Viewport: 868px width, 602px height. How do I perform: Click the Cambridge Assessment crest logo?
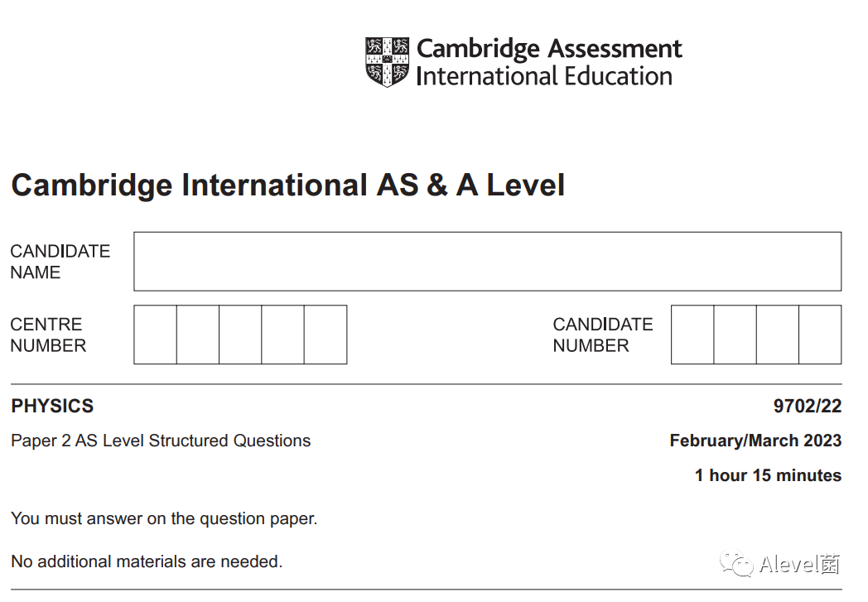387,62
